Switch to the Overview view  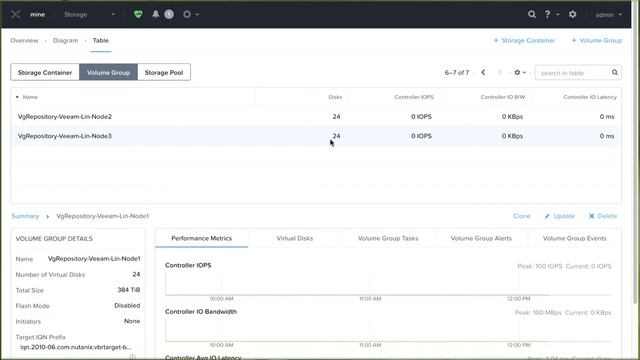(24, 40)
